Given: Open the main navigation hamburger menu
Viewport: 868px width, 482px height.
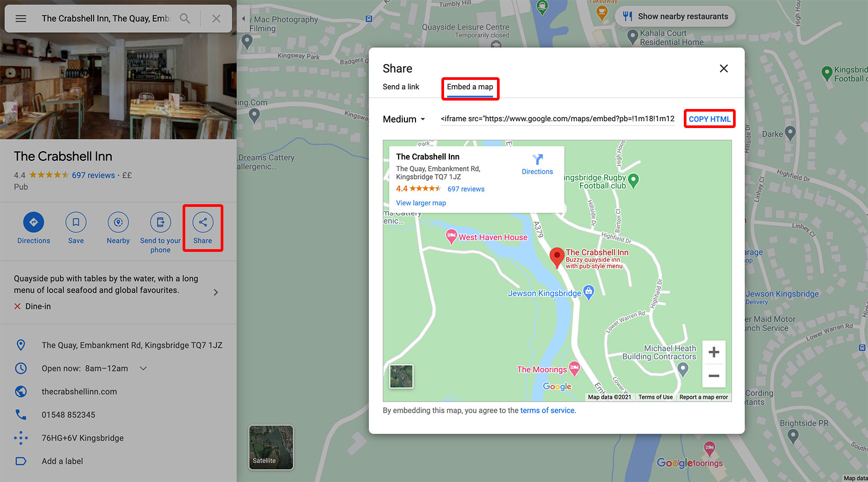Looking at the screenshot, I should (21, 18).
